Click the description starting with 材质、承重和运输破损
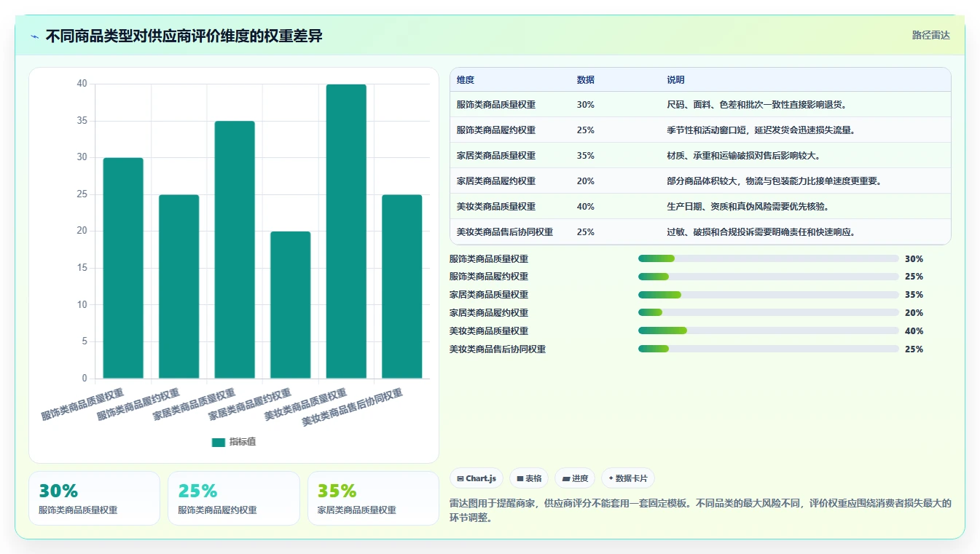Screen dimensions: 980x554 pos(743,156)
